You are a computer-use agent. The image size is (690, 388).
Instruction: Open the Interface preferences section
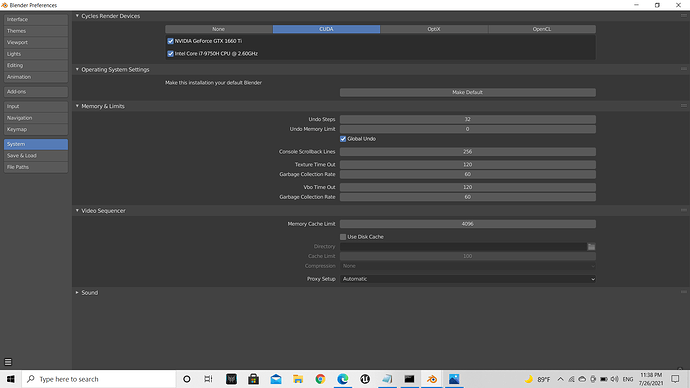36,19
